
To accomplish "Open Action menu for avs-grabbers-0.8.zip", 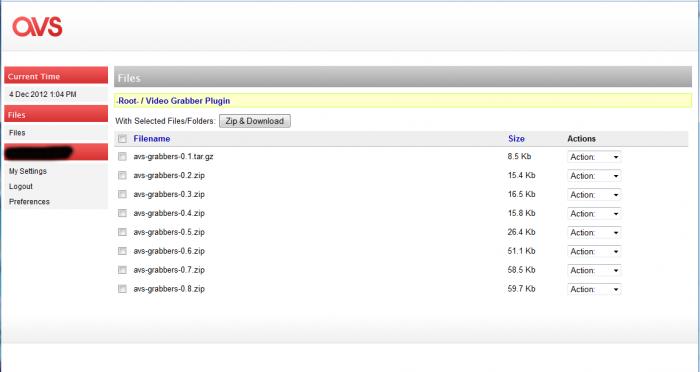I will (x=594, y=289).
